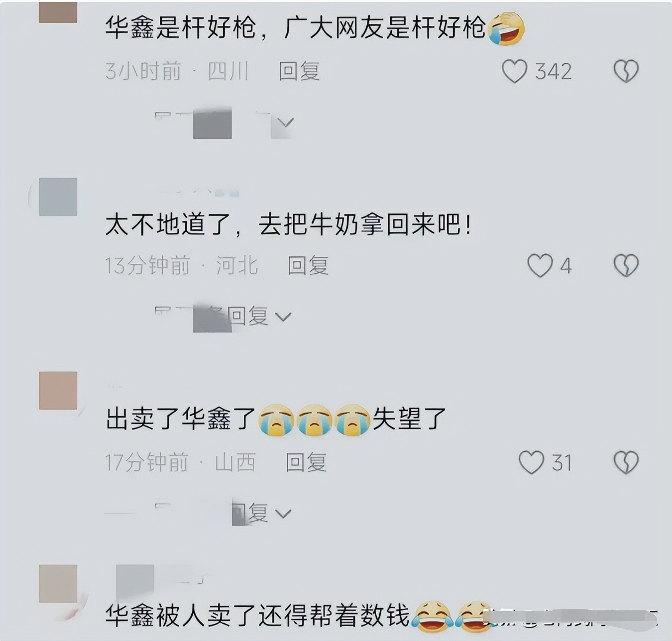Select comment text 出卖了华鑫了 失望了
The image size is (672, 641).
276,419
